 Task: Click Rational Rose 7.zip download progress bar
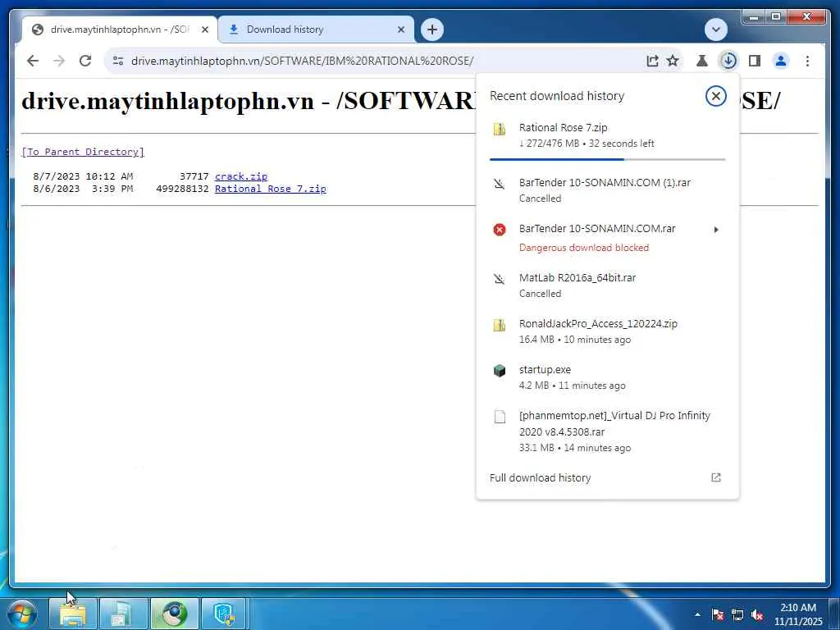608,159
